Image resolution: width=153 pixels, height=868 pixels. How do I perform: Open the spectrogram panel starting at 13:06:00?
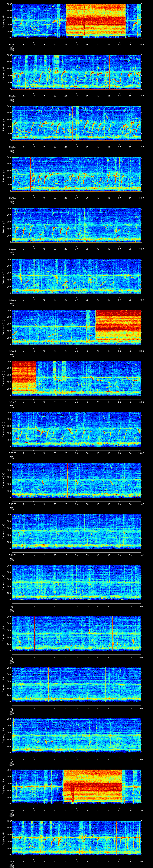coord(76,276)
